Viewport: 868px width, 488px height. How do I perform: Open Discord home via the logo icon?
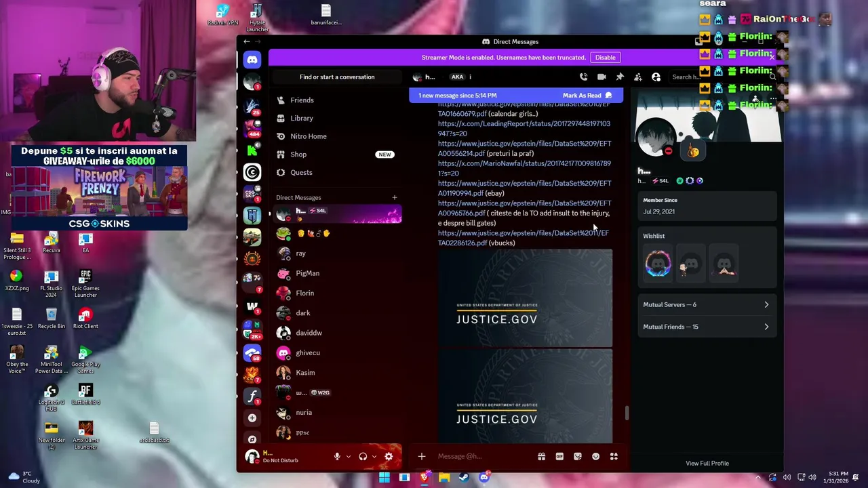click(252, 60)
